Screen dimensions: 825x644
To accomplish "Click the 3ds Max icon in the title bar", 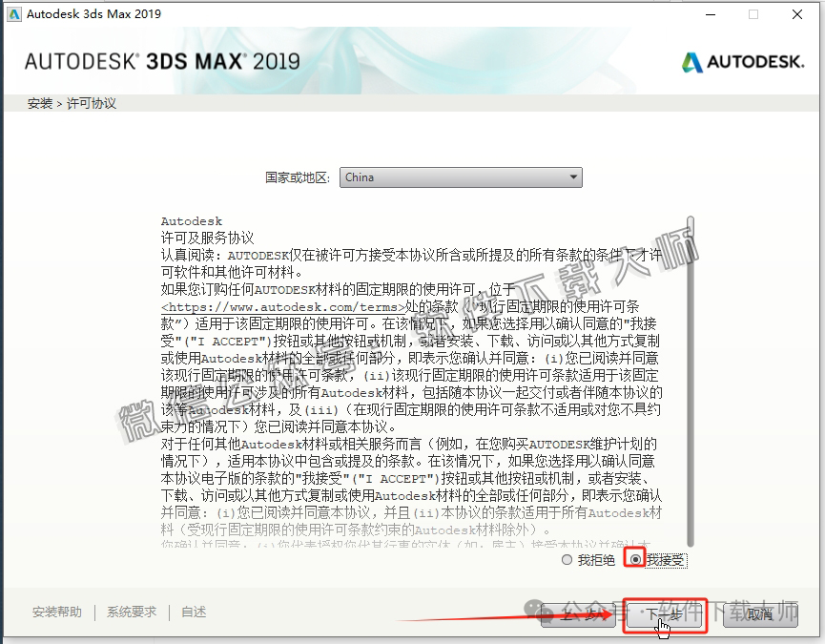I will tap(15, 14).
